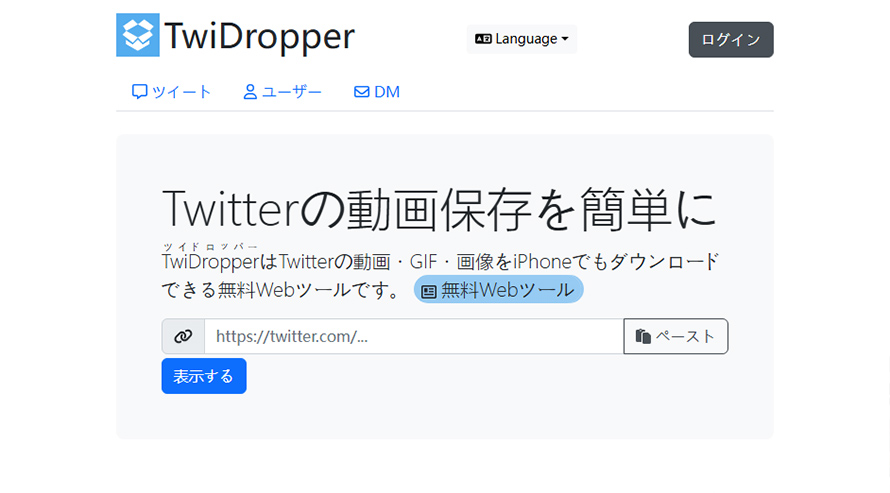Click the ログイン login button

coord(731,40)
